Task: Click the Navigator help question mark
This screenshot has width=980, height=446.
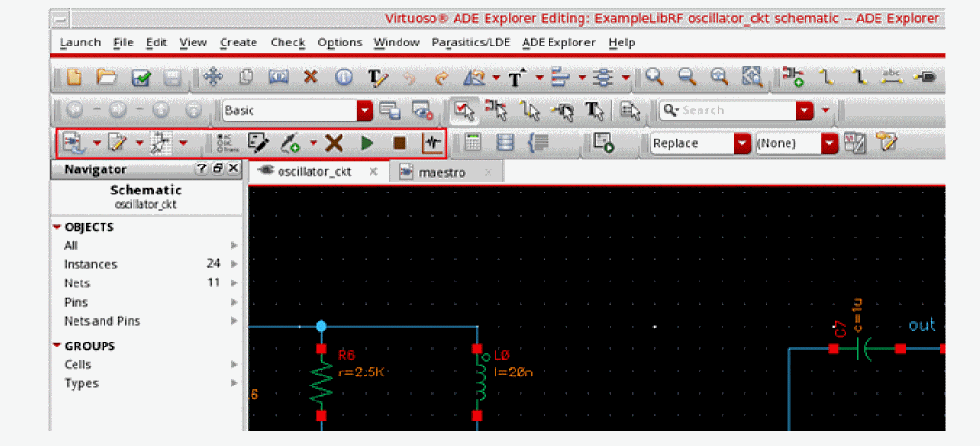Action: [x=201, y=168]
